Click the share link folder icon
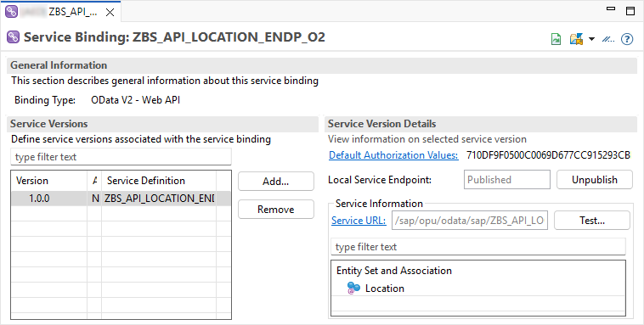Screen dimensions: 644x325 point(576,39)
